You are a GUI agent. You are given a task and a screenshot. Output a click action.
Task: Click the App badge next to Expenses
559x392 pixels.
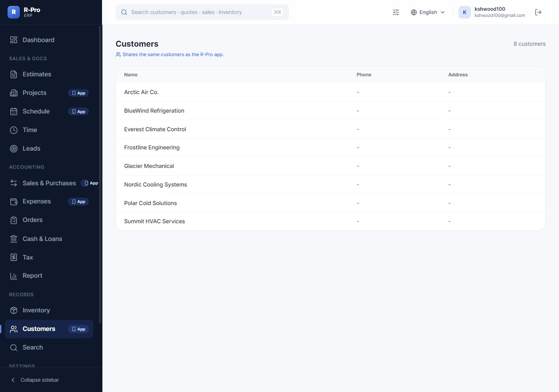click(x=78, y=202)
